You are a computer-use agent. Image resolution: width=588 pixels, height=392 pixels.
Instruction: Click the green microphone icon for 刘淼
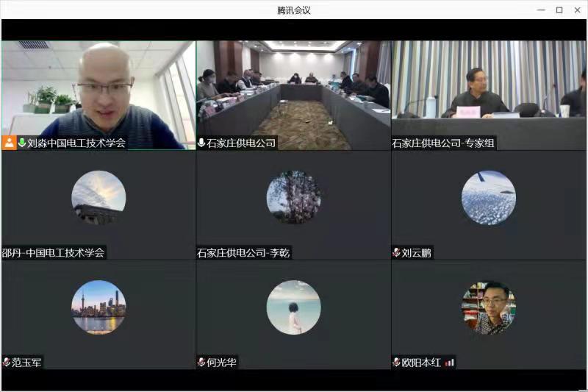pyautogui.click(x=22, y=143)
